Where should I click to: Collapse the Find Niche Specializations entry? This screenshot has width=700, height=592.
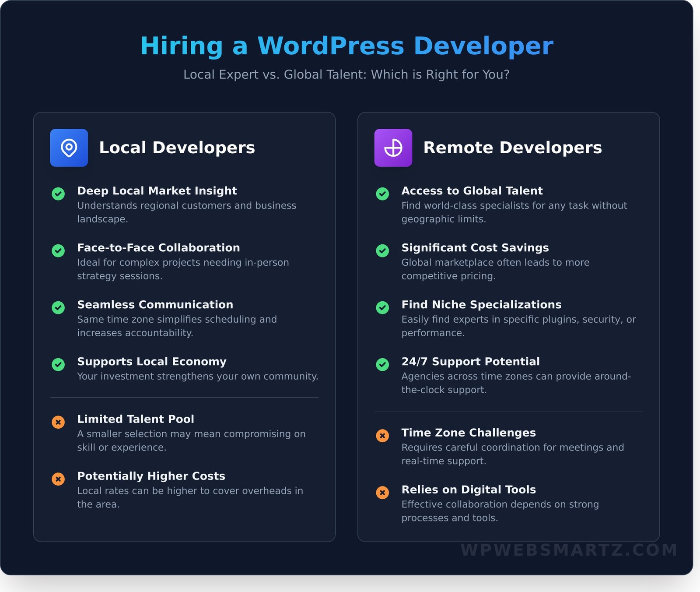click(x=481, y=304)
